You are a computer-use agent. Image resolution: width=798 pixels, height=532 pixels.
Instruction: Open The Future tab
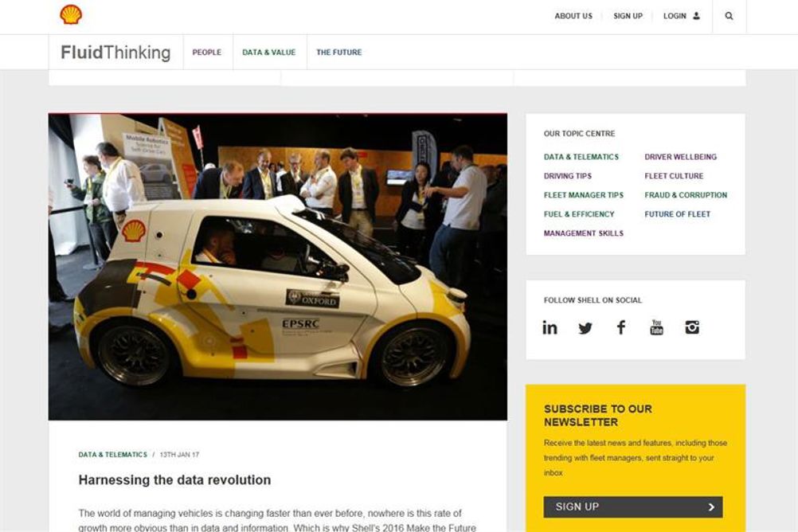(x=339, y=52)
